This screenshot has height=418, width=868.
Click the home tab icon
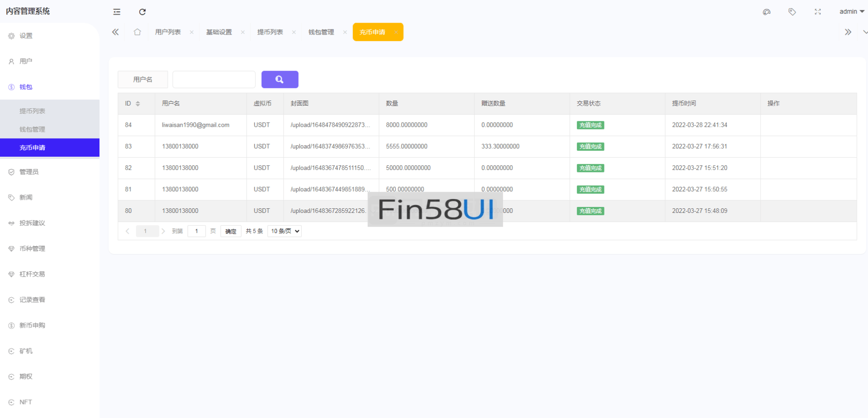(137, 32)
